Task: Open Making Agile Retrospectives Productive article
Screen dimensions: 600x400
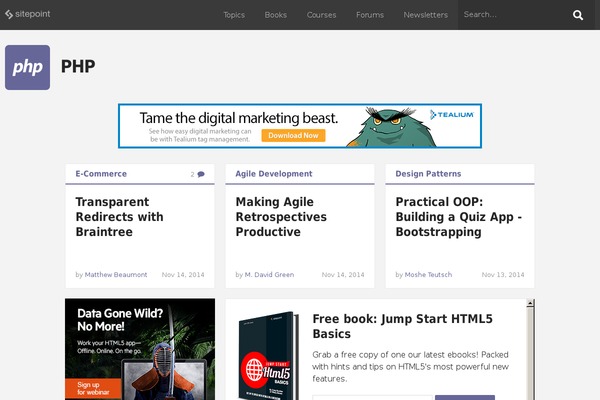Action: pos(281,217)
